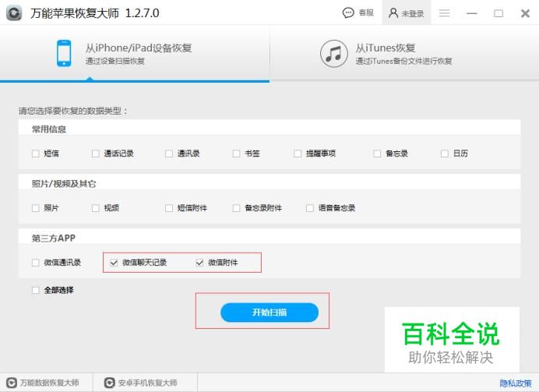This screenshot has height=392, width=539.
Task: Check the 照片 checkbox
Action: coord(35,208)
